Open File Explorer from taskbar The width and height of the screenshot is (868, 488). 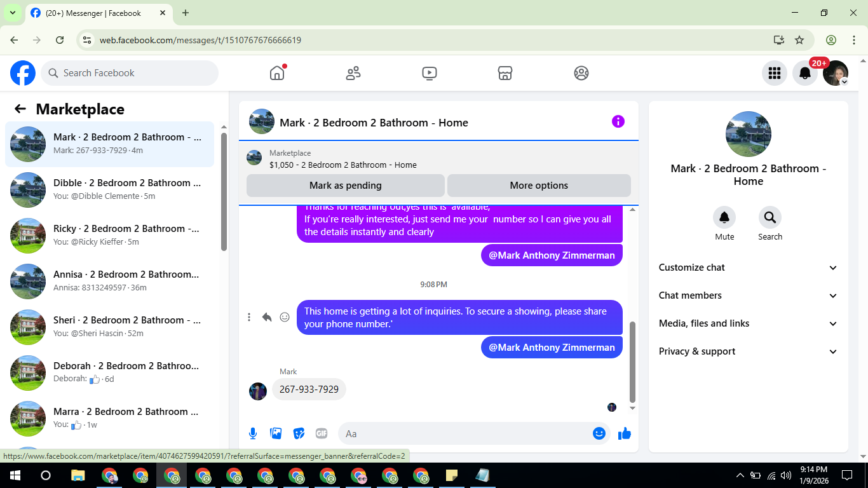click(78, 475)
